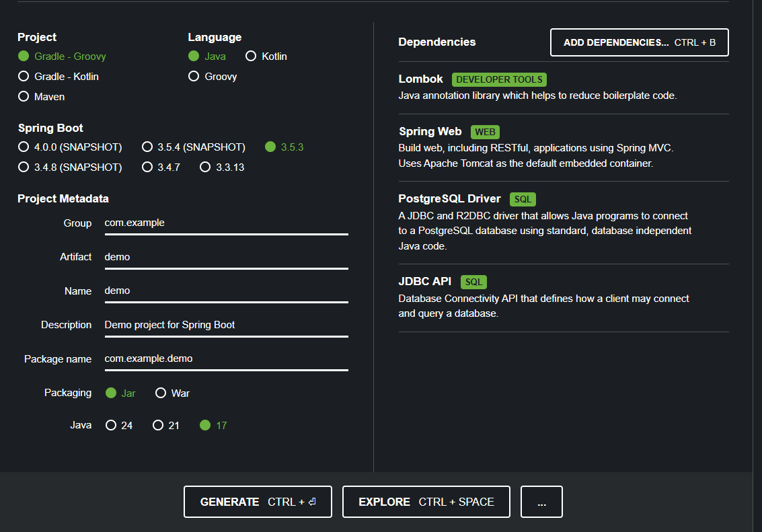Open the more options ellipsis button
Screen dimensions: 762x532
point(542,502)
